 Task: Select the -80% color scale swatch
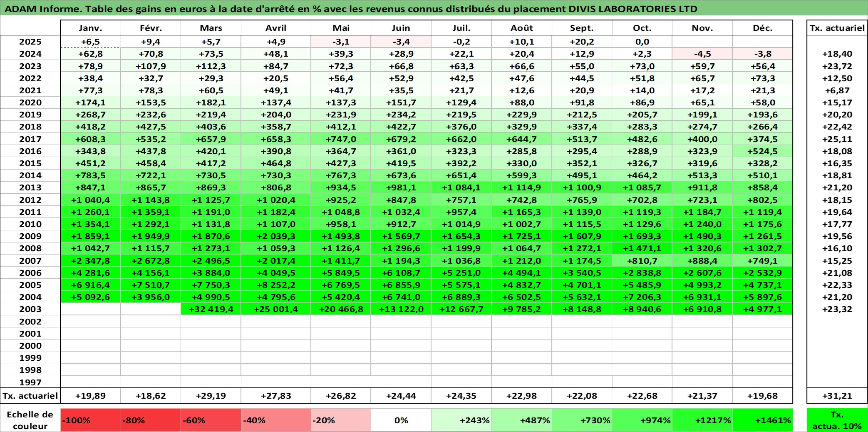tap(151, 420)
